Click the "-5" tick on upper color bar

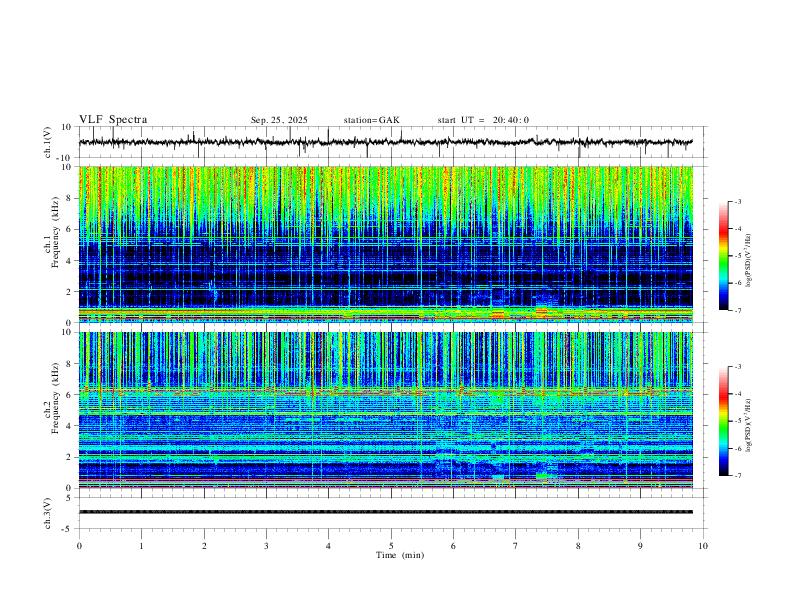[737, 256]
